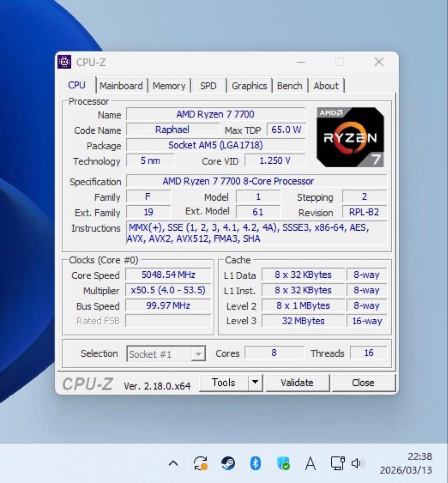448x483 pixels.
Task: Open the Steam tray icon
Action: pos(228,463)
